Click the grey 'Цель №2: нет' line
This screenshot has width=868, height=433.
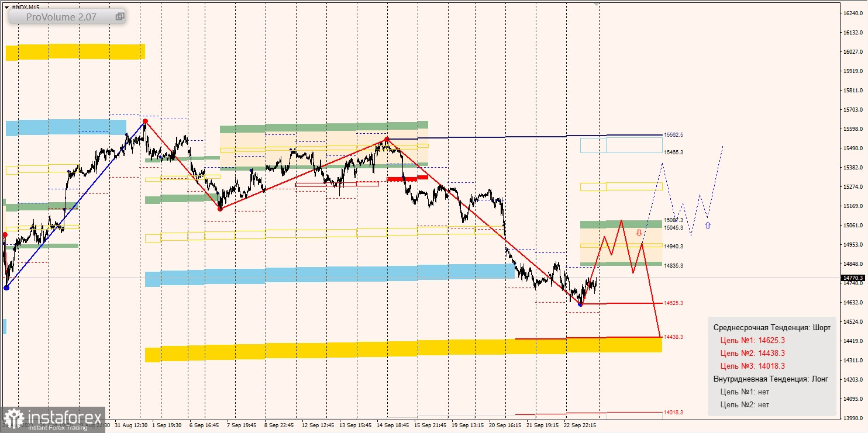point(745,404)
